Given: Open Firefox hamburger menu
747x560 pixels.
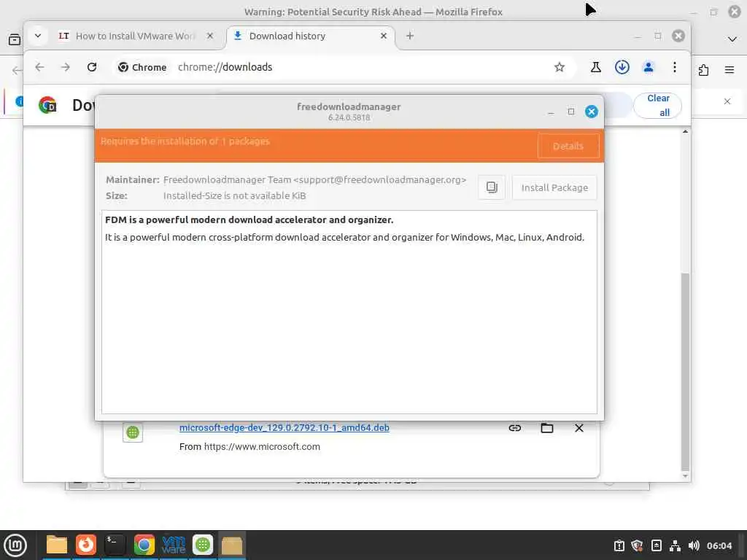Looking at the screenshot, I should pyautogui.click(x=729, y=70).
